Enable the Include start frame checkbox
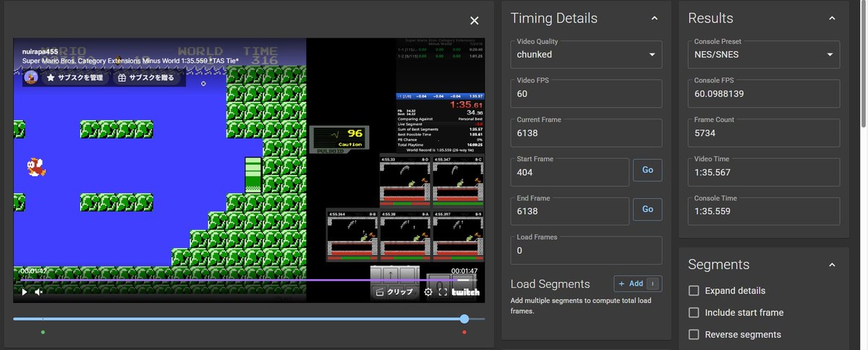 [694, 312]
